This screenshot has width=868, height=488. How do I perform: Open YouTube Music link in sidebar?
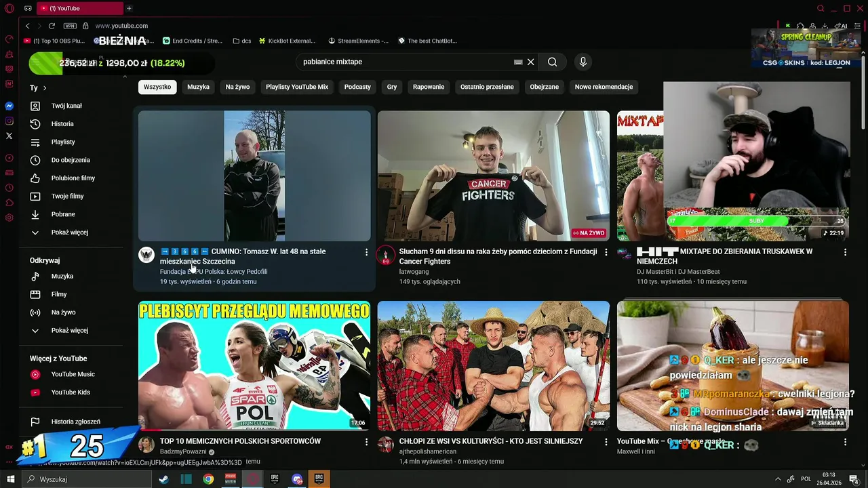click(72, 374)
